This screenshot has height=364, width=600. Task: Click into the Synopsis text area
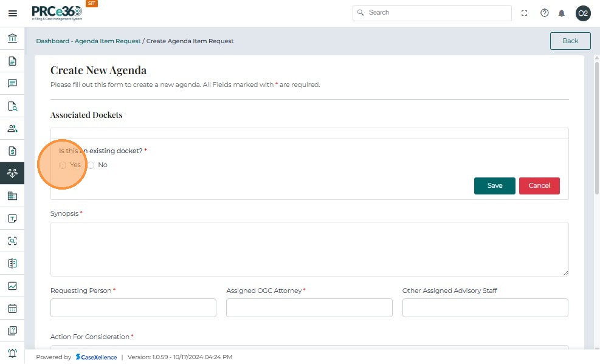click(x=309, y=249)
